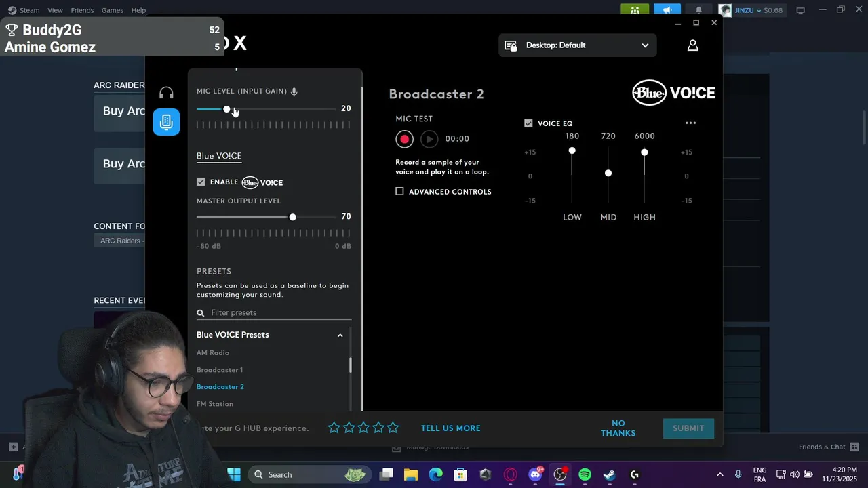
Task: Choose the FM Station preset
Action: 215,404
